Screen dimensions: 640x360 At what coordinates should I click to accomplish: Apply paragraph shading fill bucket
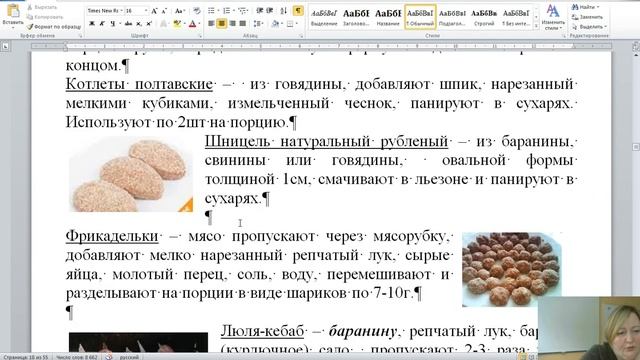click(276, 24)
